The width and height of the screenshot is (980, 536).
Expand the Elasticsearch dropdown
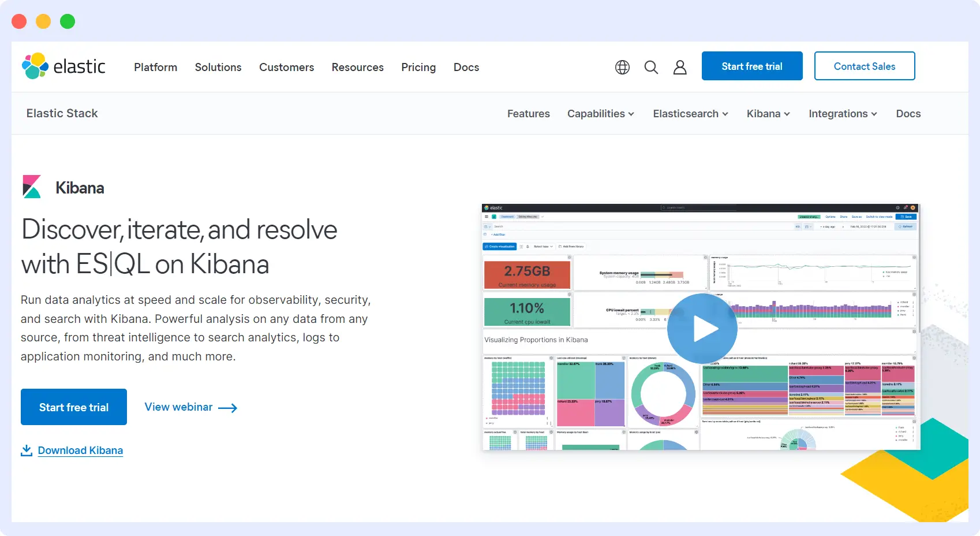coord(691,114)
